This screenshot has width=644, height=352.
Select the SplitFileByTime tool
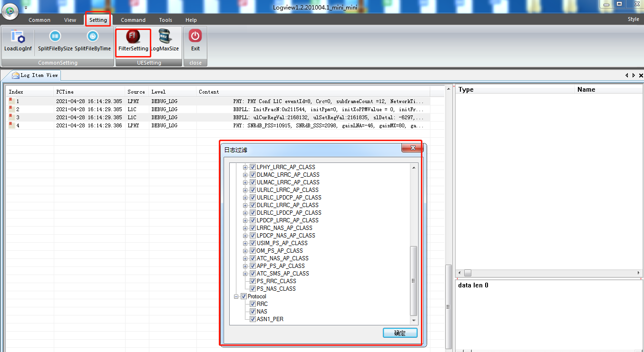93,37
